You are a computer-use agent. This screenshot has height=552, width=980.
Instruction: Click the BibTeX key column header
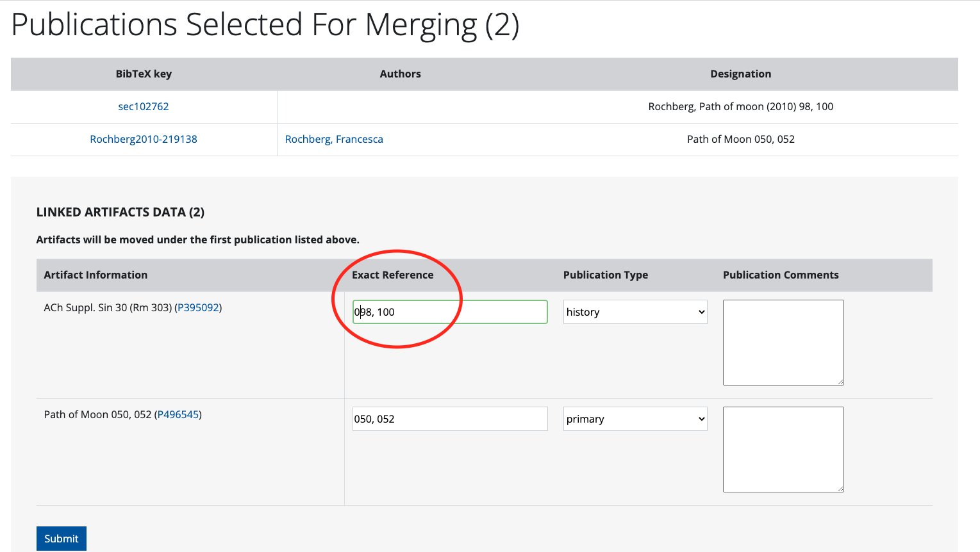point(144,74)
